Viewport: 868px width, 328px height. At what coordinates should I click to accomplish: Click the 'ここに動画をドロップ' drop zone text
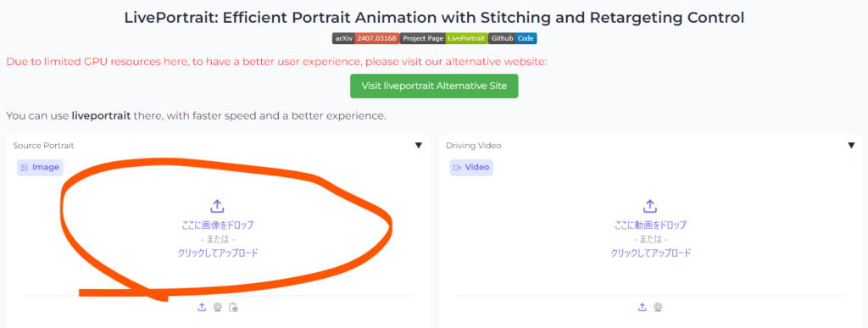point(650,225)
